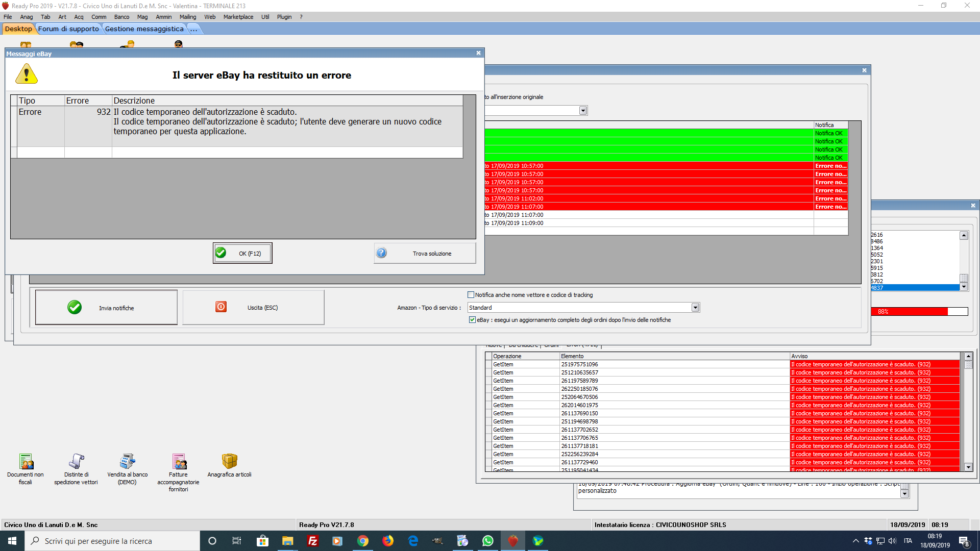Click the red 88% progress bar

[x=909, y=312]
